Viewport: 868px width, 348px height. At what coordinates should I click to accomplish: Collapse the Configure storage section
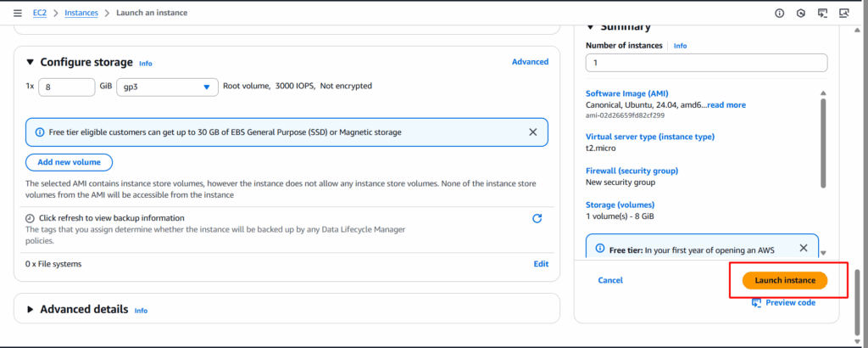pyautogui.click(x=31, y=62)
